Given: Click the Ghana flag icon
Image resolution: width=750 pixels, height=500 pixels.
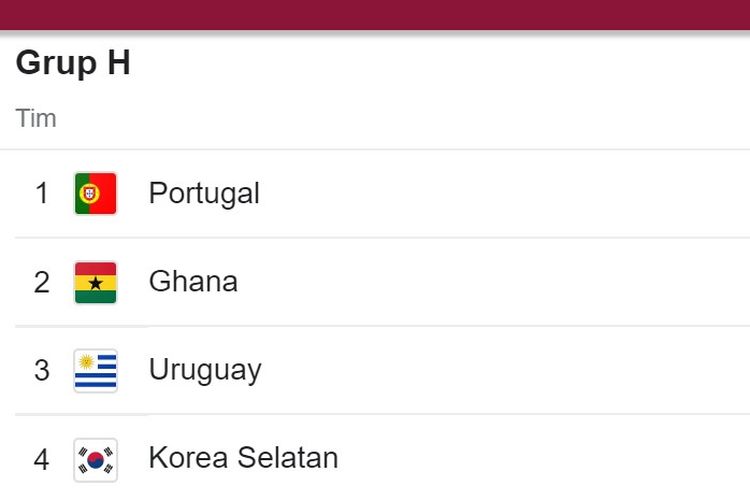Looking at the screenshot, I should click(96, 282).
